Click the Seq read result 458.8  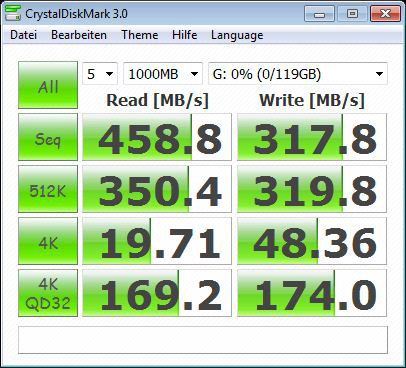click(157, 137)
